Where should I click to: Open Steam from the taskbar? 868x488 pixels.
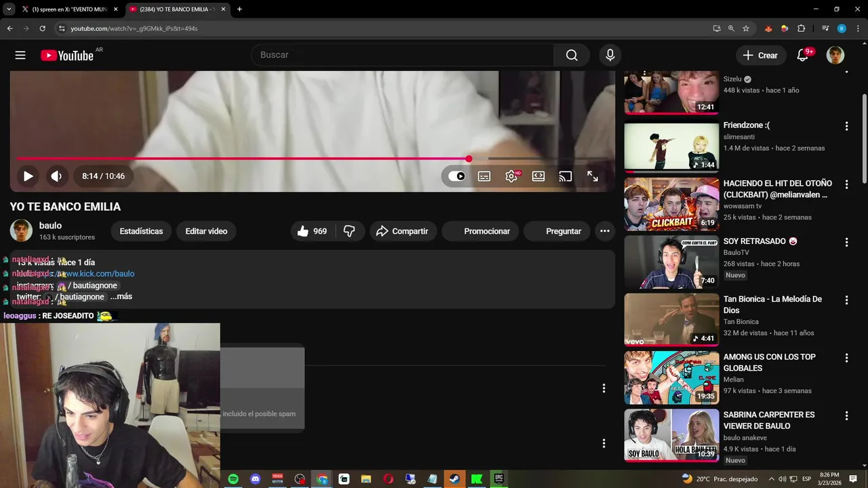pyautogui.click(x=454, y=479)
